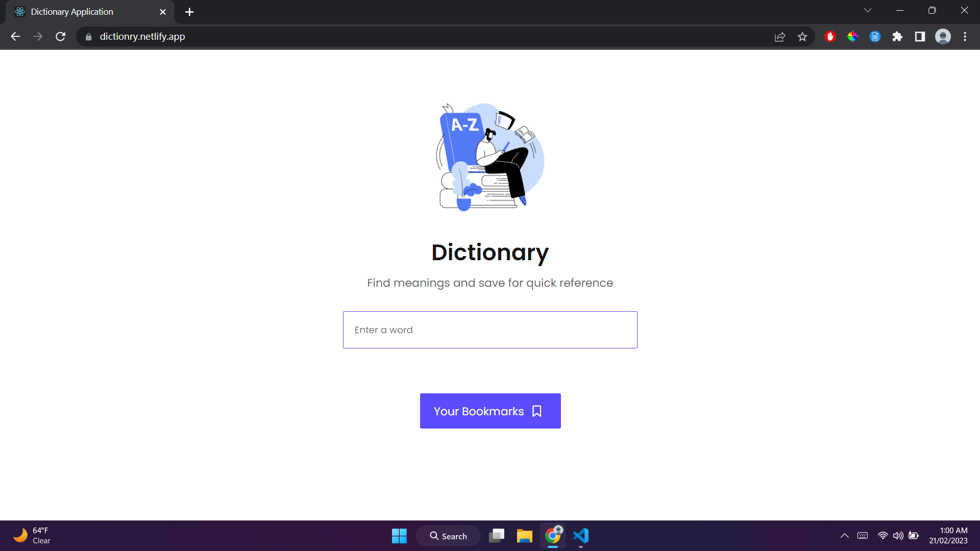Click the share page icon
The height and width of the screenshot is (551, 980).
[780, 37]
